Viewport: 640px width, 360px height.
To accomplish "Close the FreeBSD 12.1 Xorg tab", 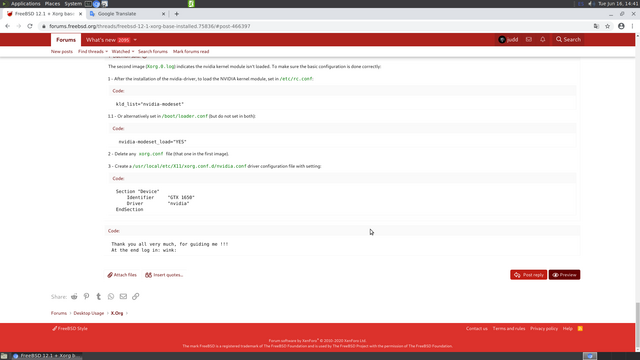I will point(80,14).
